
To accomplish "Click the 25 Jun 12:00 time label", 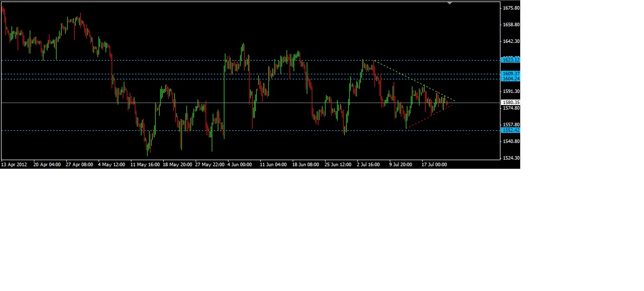I will (x=338, y=164).
